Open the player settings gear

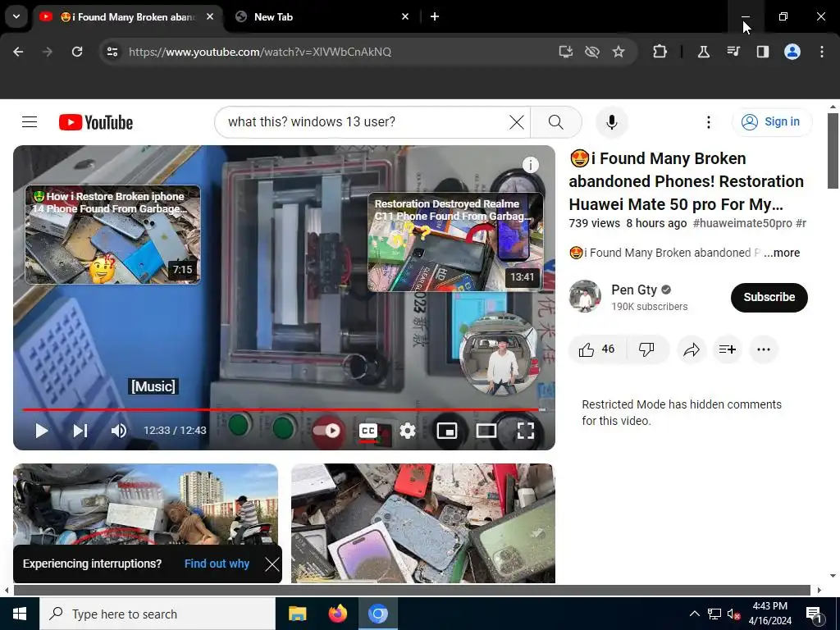click(x=408, y=431)
